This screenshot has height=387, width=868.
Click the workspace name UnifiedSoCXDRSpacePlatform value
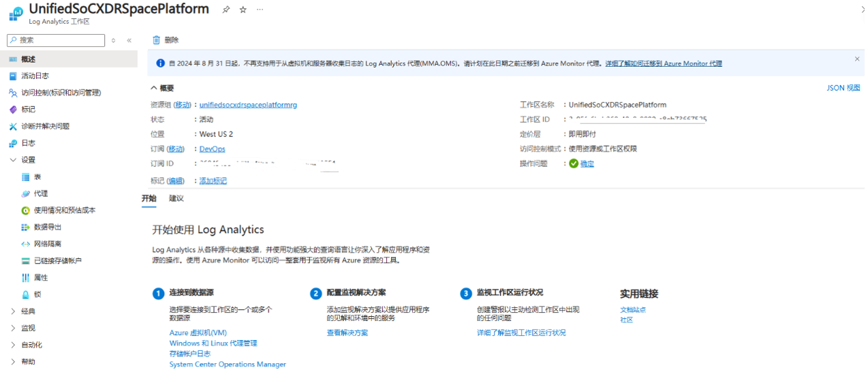pyautogui.click(x=617, y=105)
